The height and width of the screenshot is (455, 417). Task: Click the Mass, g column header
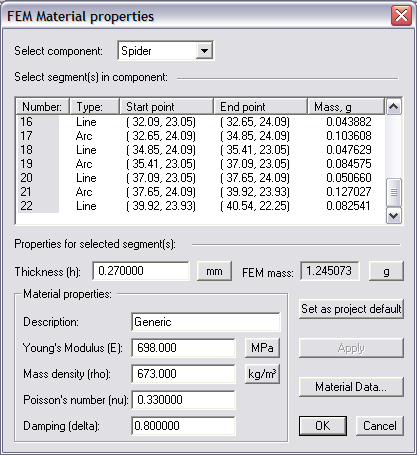coord(346,107)
